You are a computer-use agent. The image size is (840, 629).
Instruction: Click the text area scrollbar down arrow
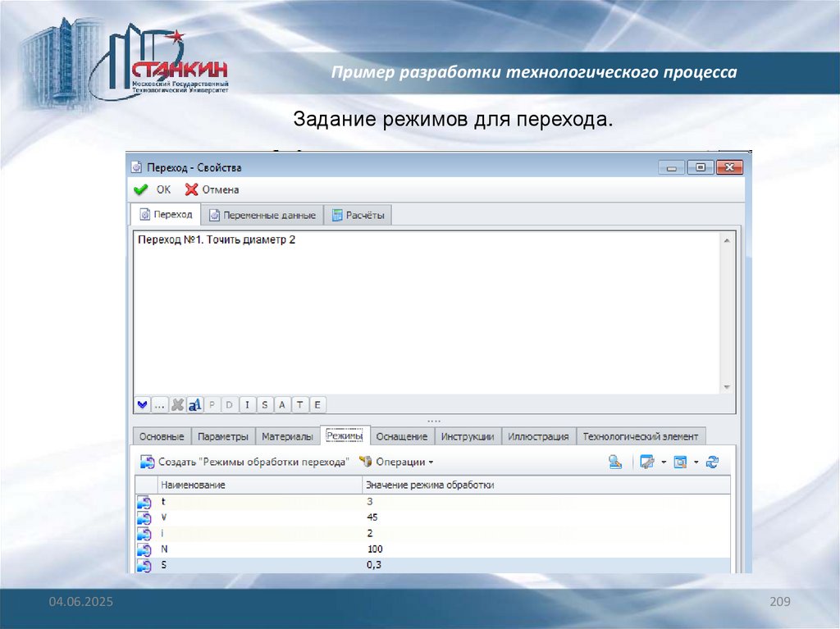[727, 387]
